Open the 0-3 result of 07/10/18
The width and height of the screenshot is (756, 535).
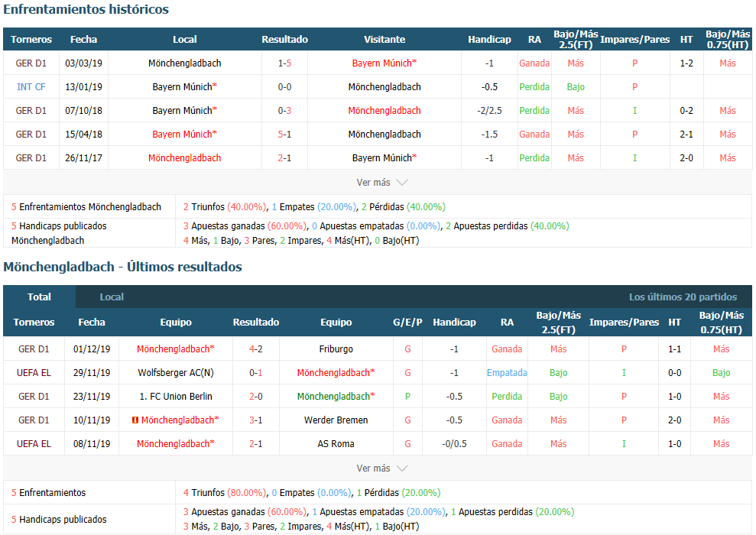tap(284, 110)
